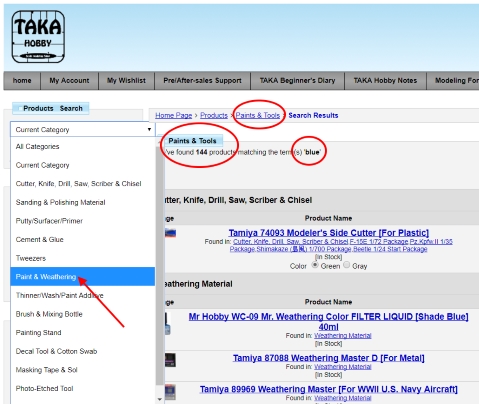Click the Product Name header above Side Cutter

click(x=328, y=218)
